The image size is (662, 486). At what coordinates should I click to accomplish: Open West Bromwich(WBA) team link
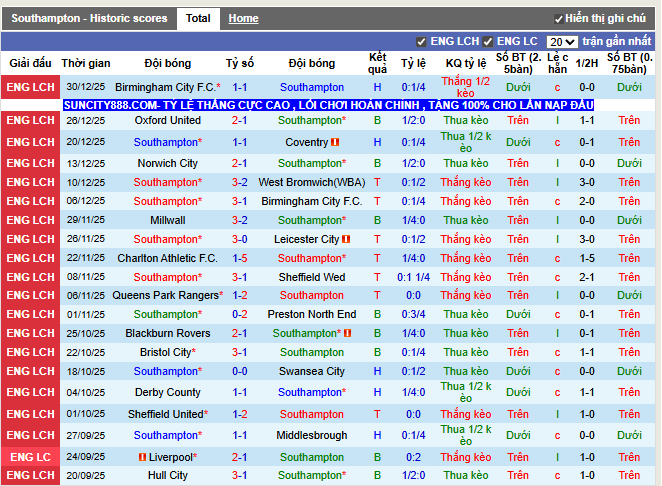pyautogui.click(x=312, y=182)
